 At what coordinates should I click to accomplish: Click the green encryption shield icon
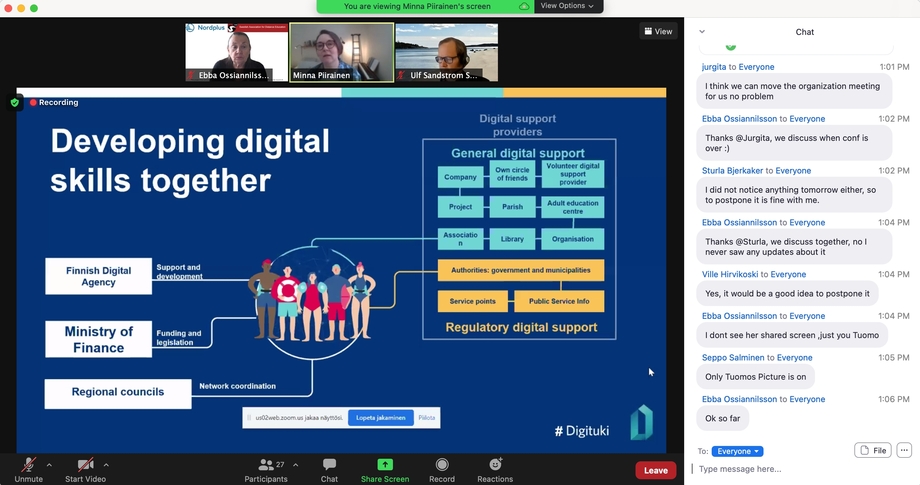click(x=15, y=102)
